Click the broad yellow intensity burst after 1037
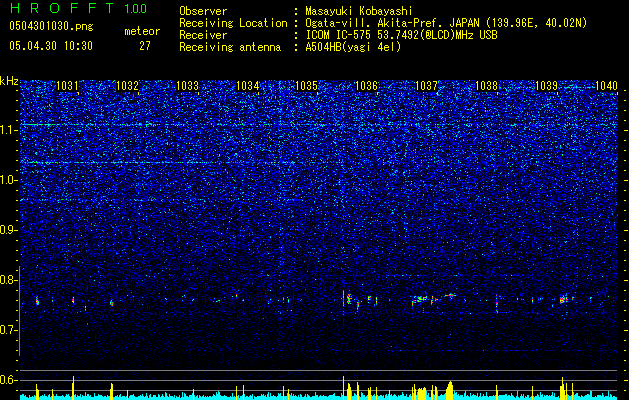Viewport: 629px width, 400px height. (449, 390)
